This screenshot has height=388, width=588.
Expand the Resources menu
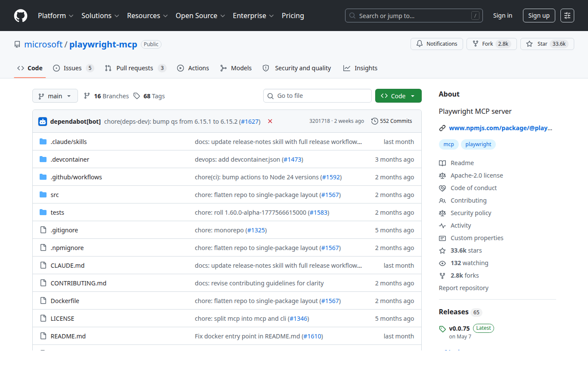(147, 16)
